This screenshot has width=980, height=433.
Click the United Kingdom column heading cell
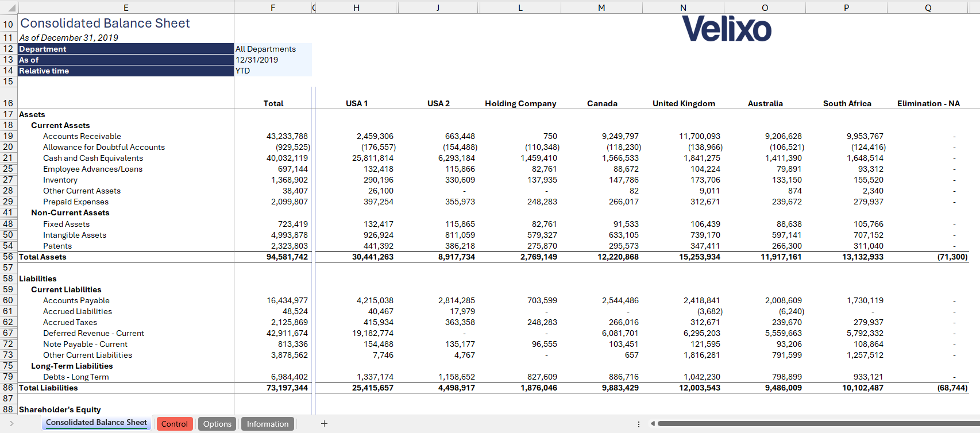(684, 103)
